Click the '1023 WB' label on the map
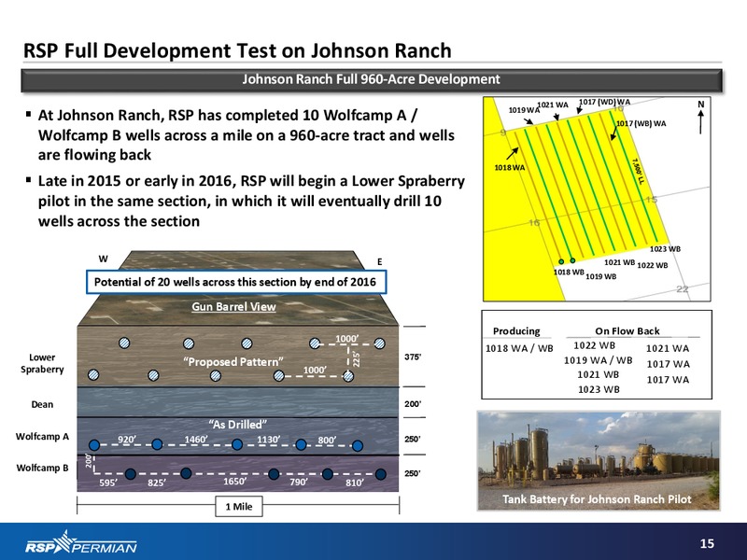This screenshot has height=560, width=747. [666, 249]
